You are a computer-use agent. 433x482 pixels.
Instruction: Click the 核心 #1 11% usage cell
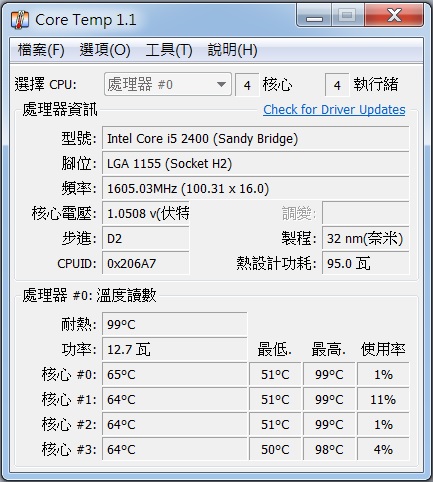pos(383,399)
